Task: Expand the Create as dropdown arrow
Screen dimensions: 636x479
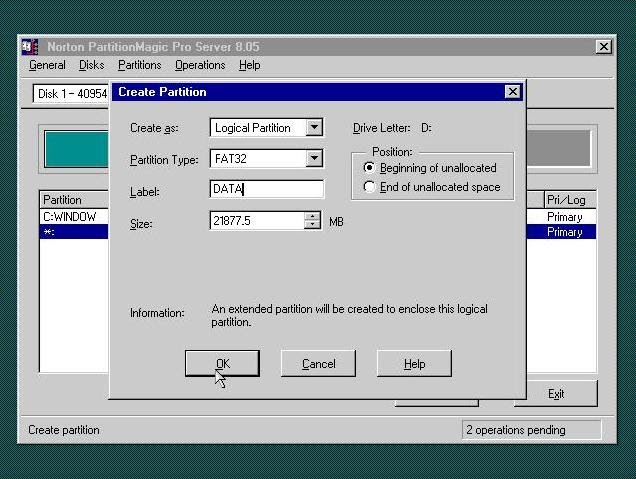Action: [314, 127]
